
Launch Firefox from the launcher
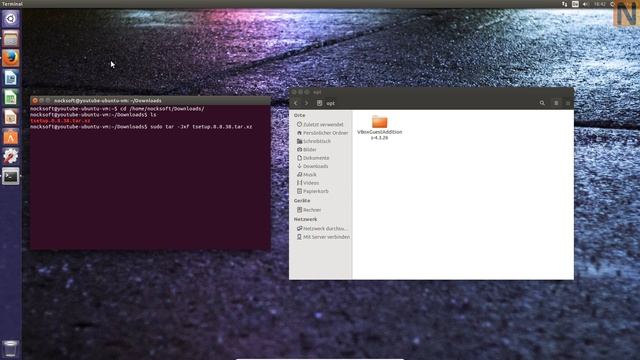point(11,58)
